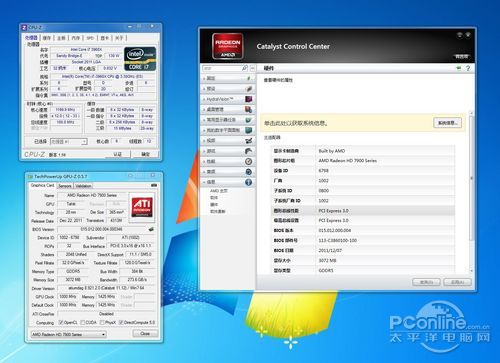Screen dimensions: 500x363
Task: Click the Intel Core i7 badge in CPU-Z
Action: coord(140,59)
